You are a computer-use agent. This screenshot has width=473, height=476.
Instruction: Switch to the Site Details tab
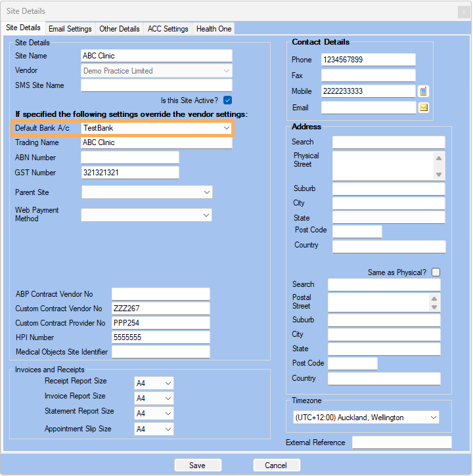(23, 28)
